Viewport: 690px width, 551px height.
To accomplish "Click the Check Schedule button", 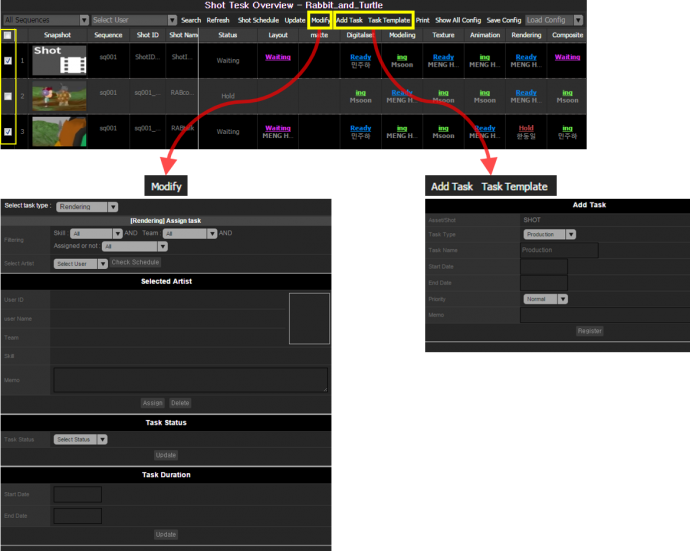I will click(x=134, y=263).
